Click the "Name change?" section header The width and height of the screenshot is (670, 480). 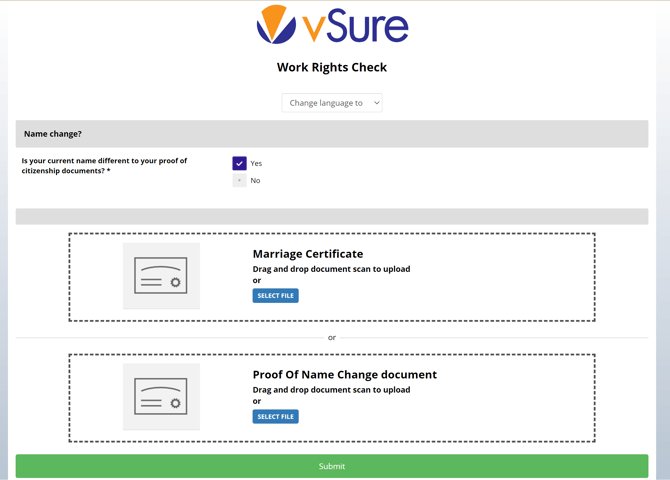point(53,134)
